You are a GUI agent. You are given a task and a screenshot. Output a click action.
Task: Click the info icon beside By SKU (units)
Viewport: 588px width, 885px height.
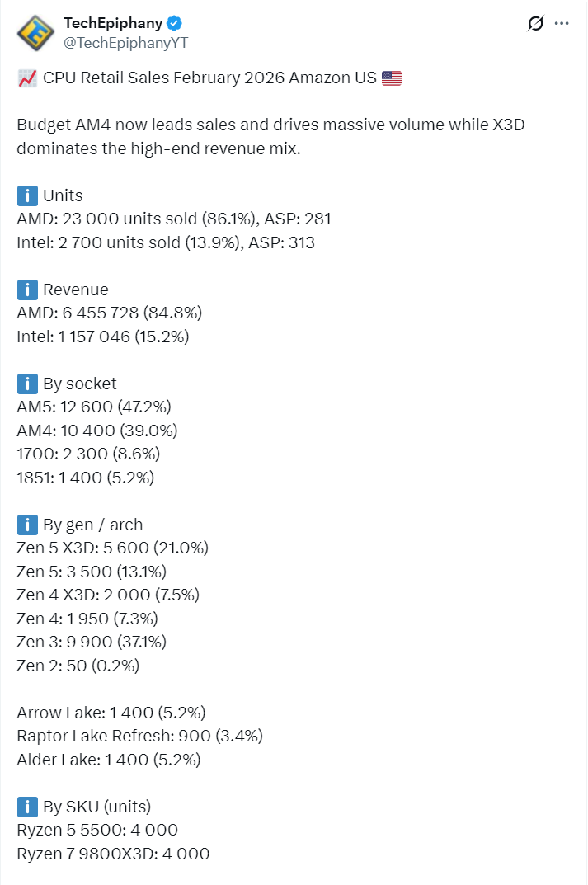[27, 807]
